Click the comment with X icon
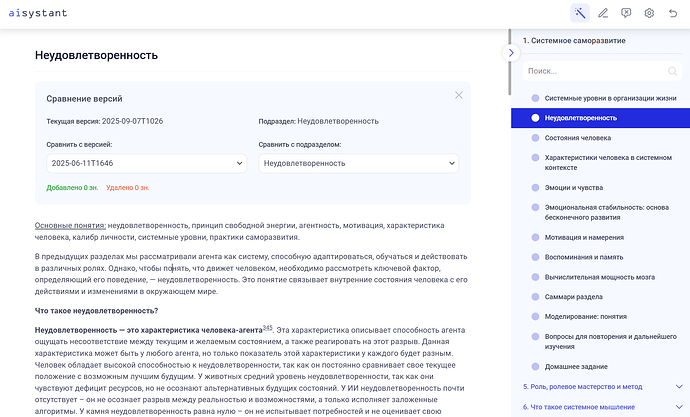This screenshot has width=690, height=417. 626,13
